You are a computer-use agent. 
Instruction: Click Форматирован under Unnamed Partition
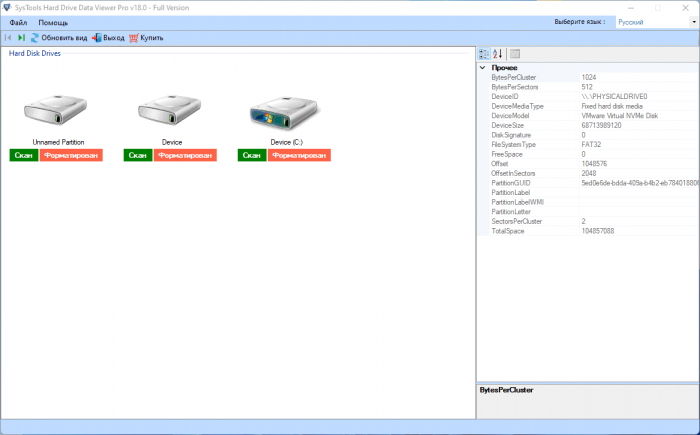pyautogui.click(x=71, y=155)
